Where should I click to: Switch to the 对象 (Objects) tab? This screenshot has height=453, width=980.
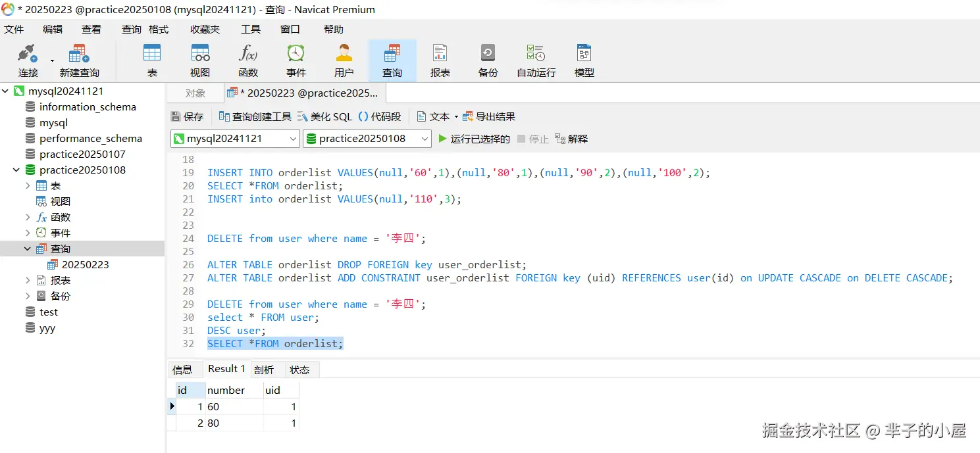coord(195,93)
